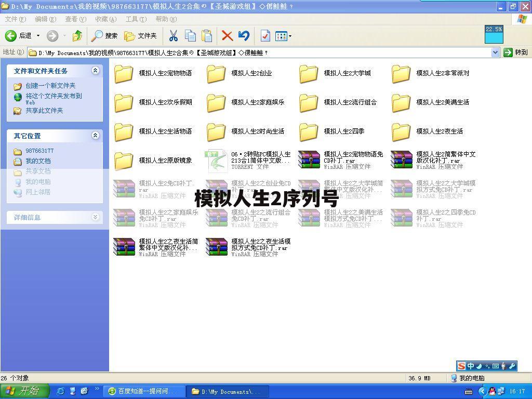The image size is (532, 399).
Task: Launch Internet Explorer from quick launch
Action: click(x=61, y=391)
